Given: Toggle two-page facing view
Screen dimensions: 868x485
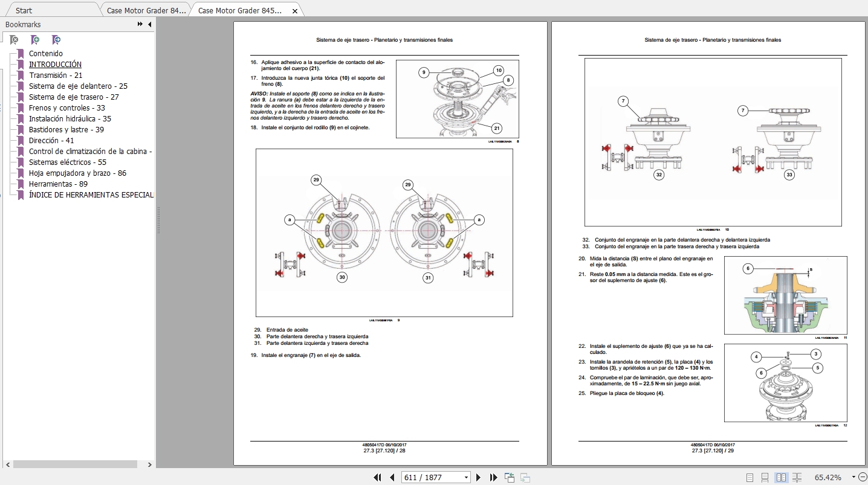Looking at the screenshot, I should 781,478.
